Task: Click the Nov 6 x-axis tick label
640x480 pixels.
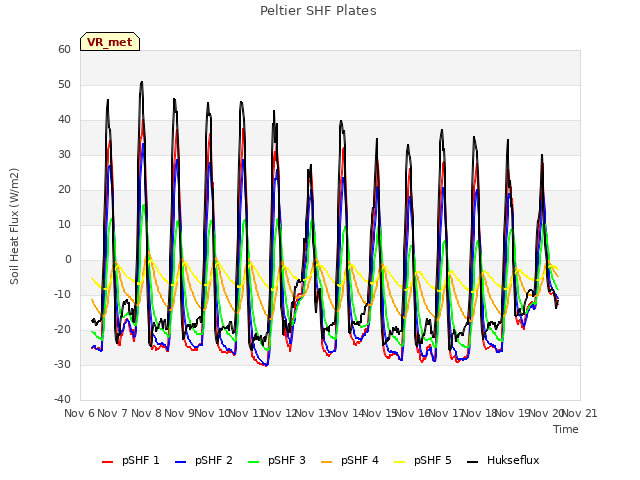Action: (x=79, y=413)
